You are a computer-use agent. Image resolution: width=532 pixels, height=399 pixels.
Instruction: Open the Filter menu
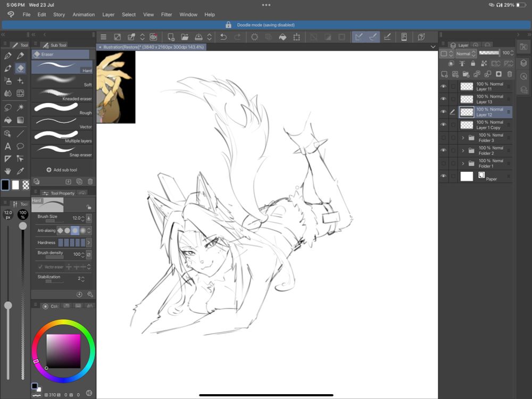coord(166,14)
